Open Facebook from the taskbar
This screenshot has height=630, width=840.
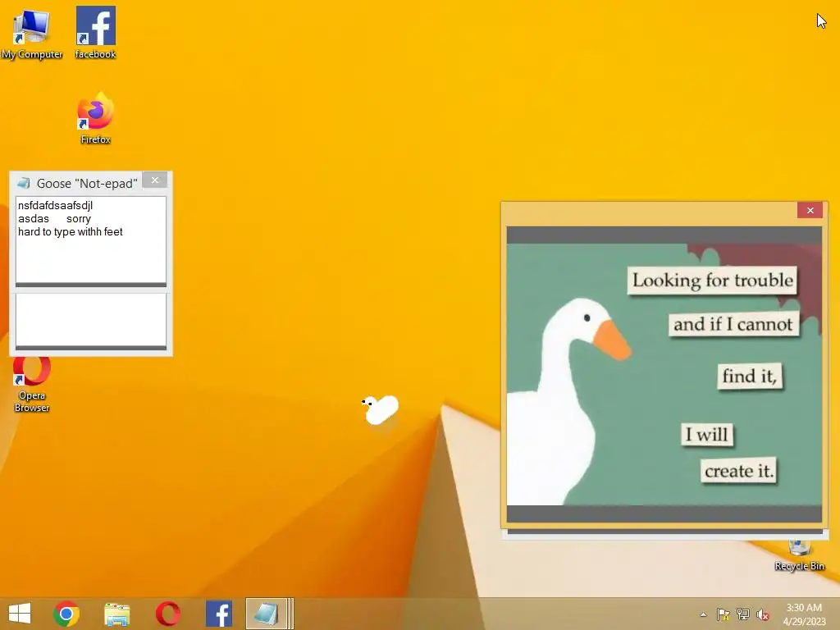click(218, 614)
